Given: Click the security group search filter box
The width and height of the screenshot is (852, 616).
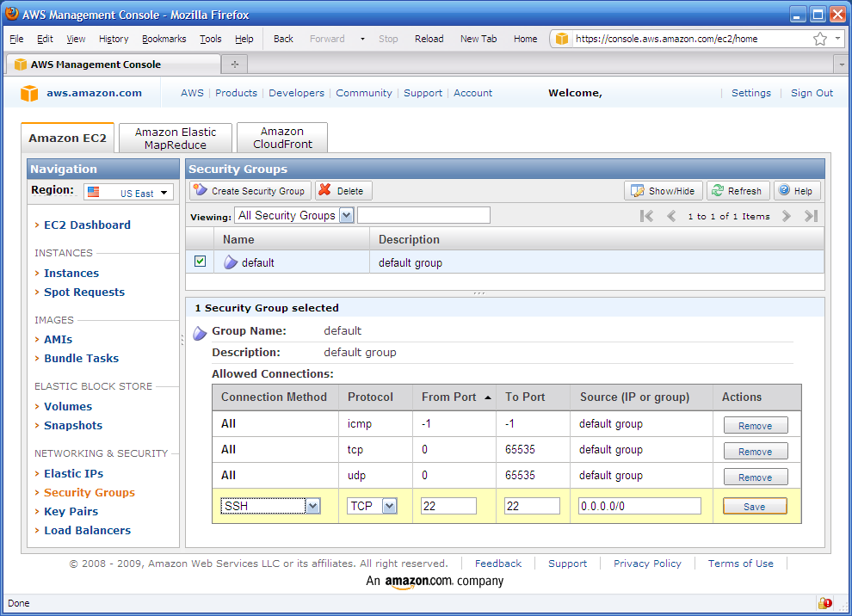Looking at the screenshot, I should (423, 215).
